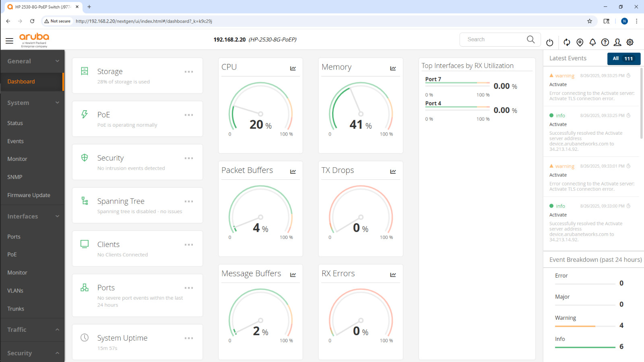The height and width of the screenshot is (362, 644).
Task: Collapse the Interfaces section chevron
Action: click(57, 216)
